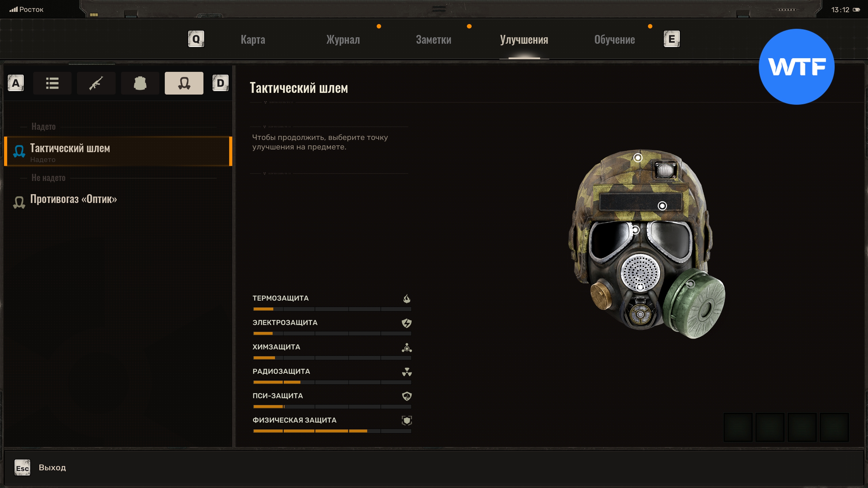Select upgrade point on helmet black patch
The image size is (868, 488).
point(662,206)
